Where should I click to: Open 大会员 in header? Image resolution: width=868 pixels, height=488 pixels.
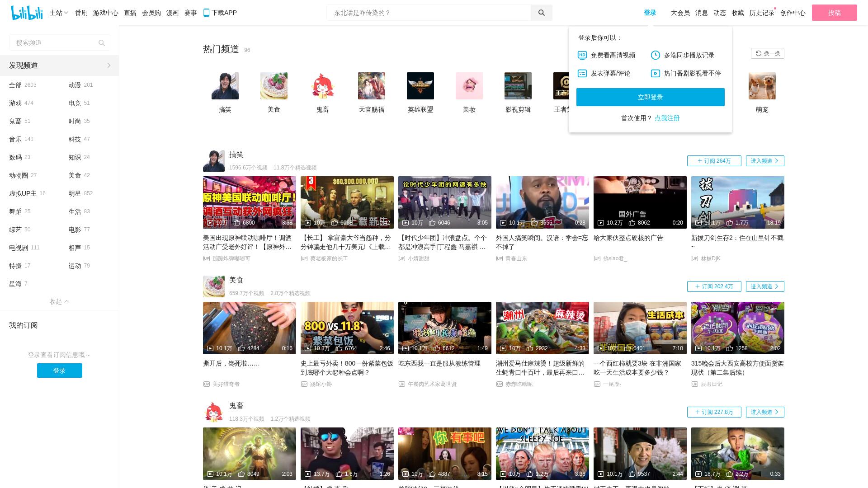click(680, 13)
